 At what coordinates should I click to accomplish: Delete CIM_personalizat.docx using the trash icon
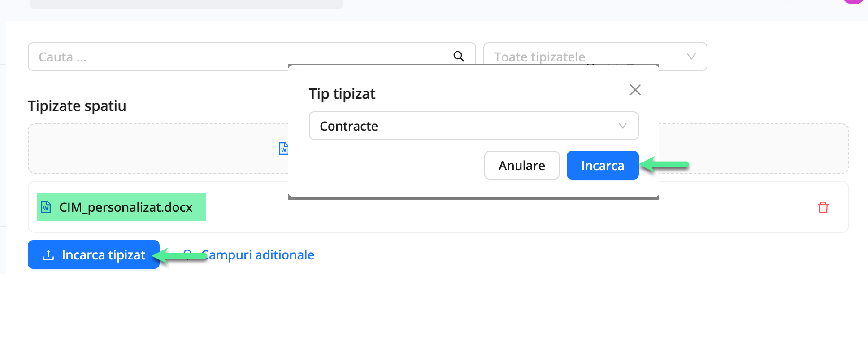point(824,207)
